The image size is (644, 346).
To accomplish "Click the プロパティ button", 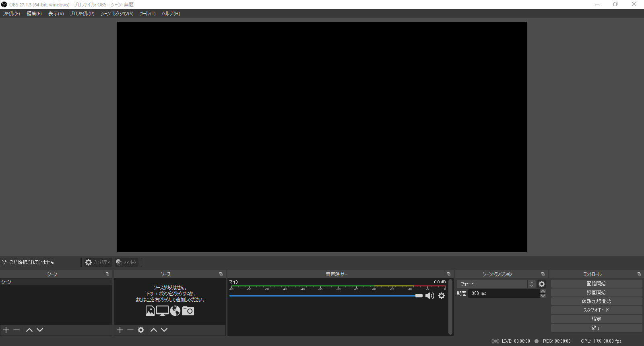I will pos(98,262).
